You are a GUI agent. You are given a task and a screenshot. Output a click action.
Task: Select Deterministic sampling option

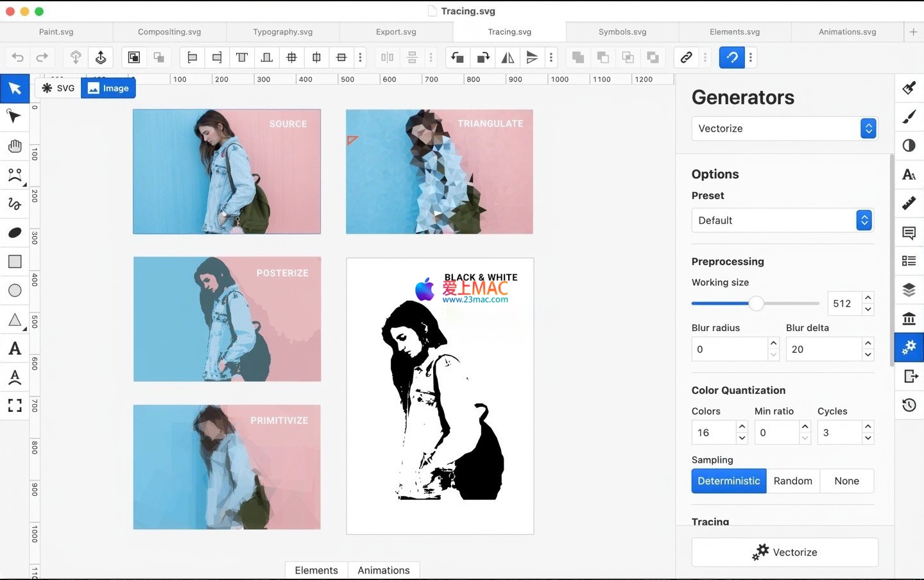click(x=728, y=481)
